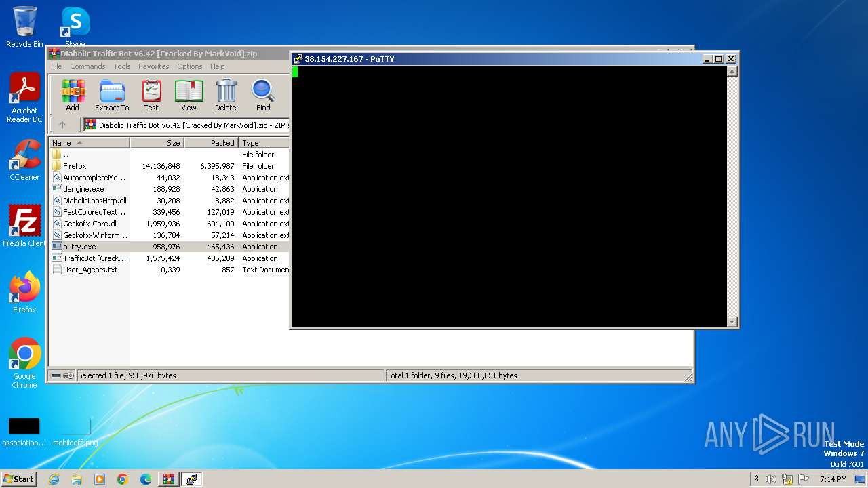Select the Firefox folder row
868x488 pixels.
coord(170,166)
